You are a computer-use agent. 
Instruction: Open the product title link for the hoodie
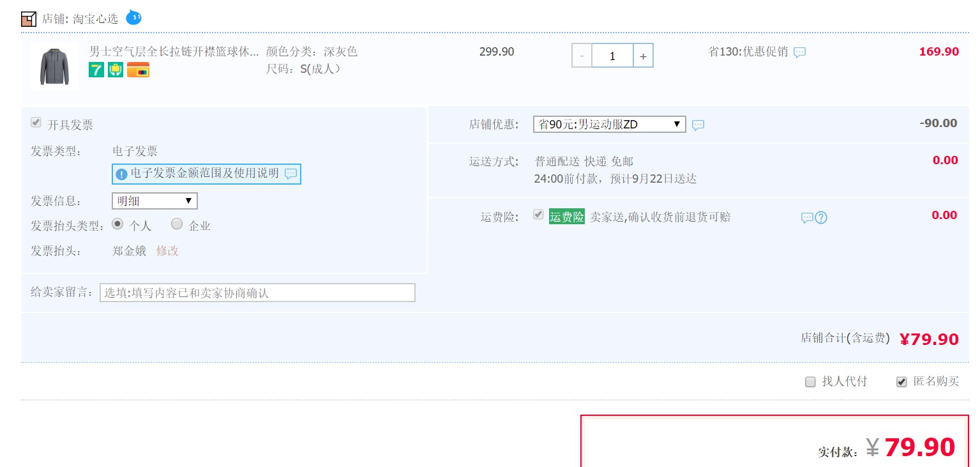coord(174,52)
